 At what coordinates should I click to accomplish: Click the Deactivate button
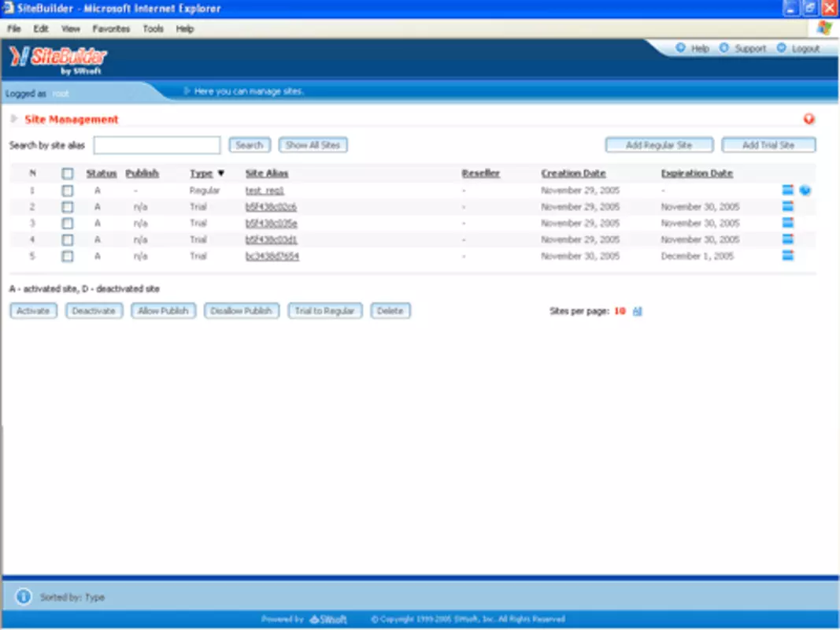(x=94, y=311)
